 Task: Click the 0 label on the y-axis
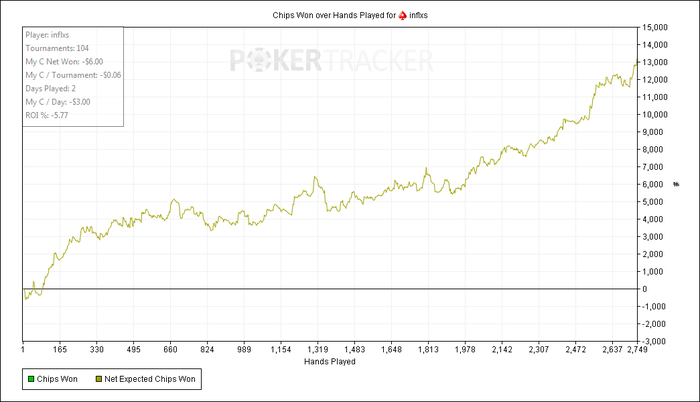(645, 289)
